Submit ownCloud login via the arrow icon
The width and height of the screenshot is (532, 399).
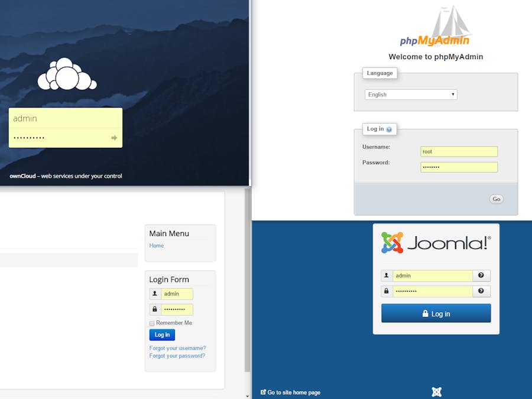[x=113, y=138]
